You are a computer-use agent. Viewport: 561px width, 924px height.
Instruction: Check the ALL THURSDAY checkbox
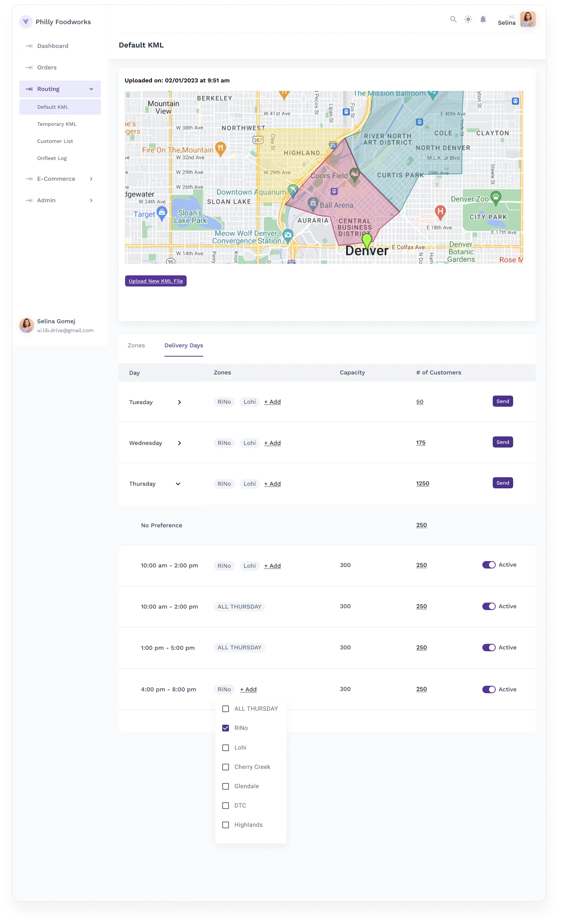click(x=225, y=708)
